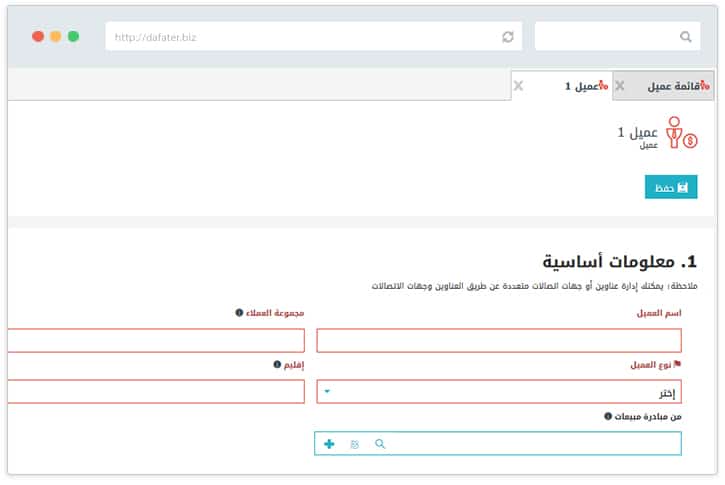Click the middle link icon in sales lead field

pyautogui.click(x=354, y=443)
